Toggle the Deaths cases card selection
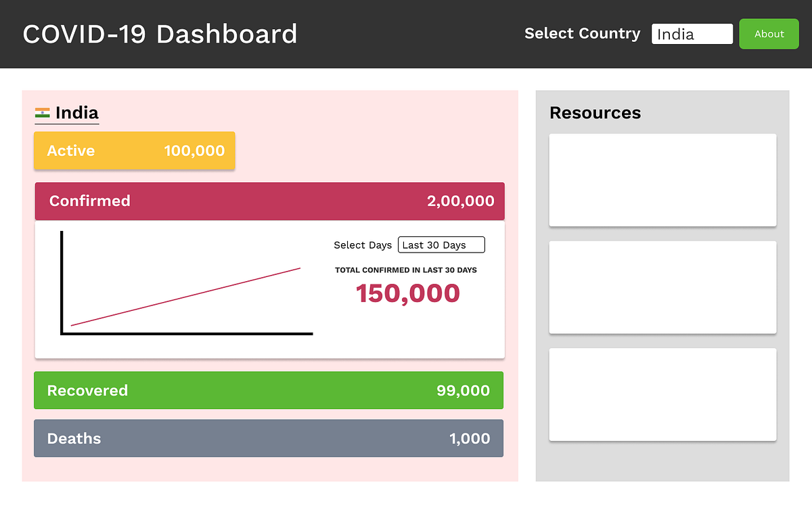The height and width of the screenshot is (508, 812). click(269, 438)
